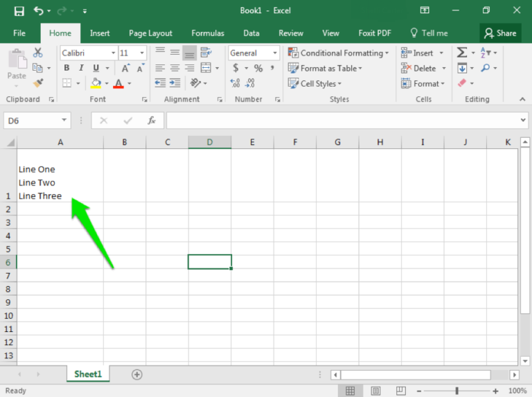Toggle Align Right
Screen dimensions: 532x397
pos(190,68)
